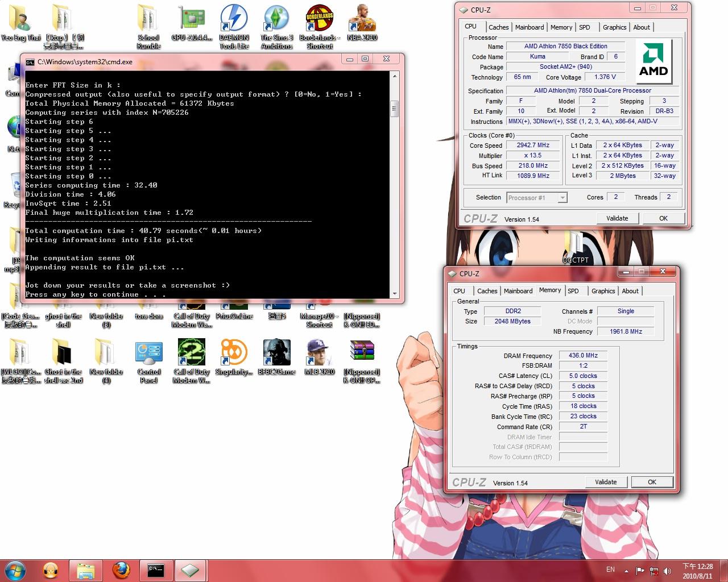Launch the MLB 2K10 shortcut
The height and width of the screenshot is (582, 728).
pyautogui.click(x=319, y=358)
